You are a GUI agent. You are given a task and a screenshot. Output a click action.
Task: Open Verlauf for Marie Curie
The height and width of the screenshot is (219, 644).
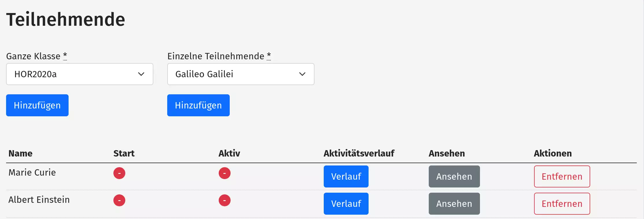tap(346, 176)
